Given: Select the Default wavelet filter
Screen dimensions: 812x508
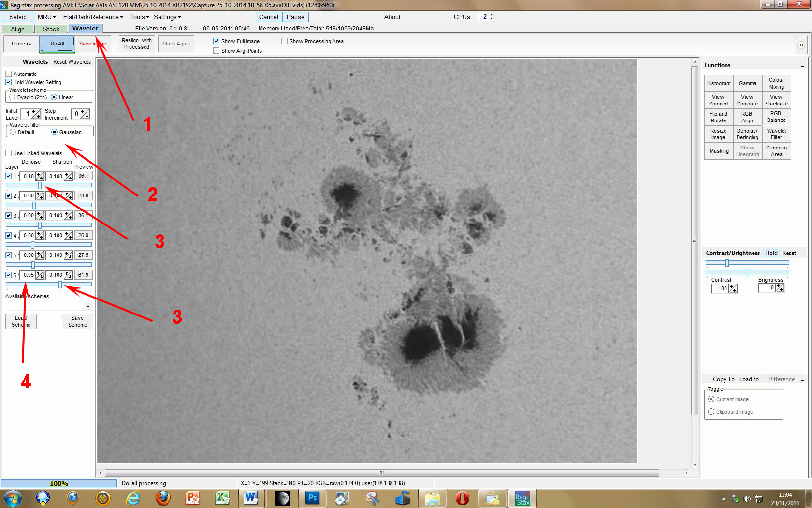Looking at the screenshot, I should (13, 132).
